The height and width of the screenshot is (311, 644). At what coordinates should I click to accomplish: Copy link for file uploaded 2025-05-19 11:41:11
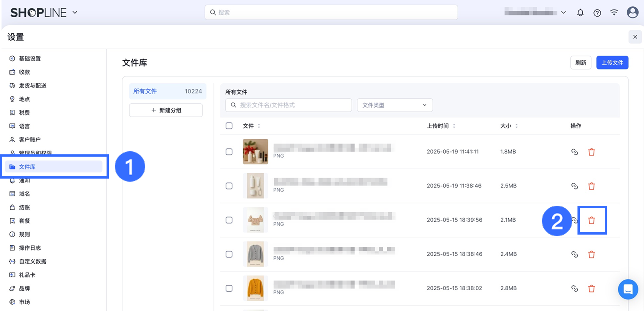click(574, 152)
